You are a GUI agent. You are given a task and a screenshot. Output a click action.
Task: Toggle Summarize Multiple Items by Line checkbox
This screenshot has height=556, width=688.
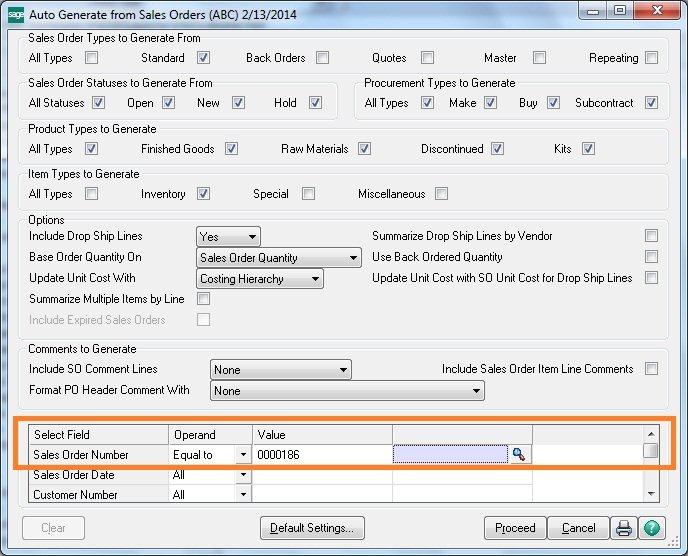pyautogui.click(x=204, y=299)
